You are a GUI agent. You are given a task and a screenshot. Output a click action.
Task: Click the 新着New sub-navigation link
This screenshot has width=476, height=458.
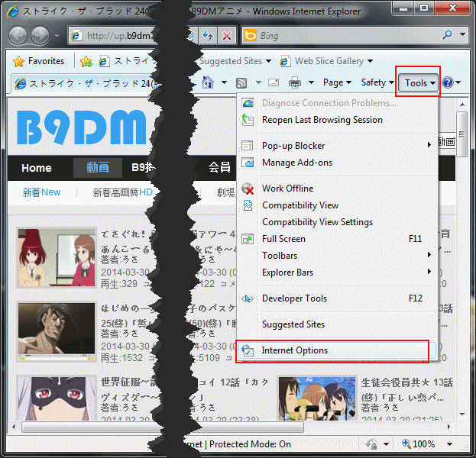pos(41,192)
